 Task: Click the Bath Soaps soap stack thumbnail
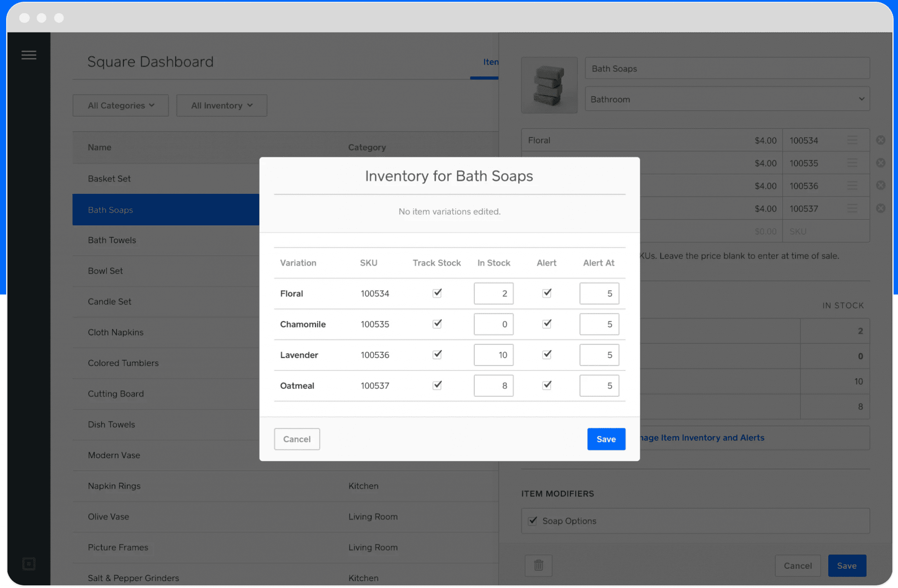(549, 85)
